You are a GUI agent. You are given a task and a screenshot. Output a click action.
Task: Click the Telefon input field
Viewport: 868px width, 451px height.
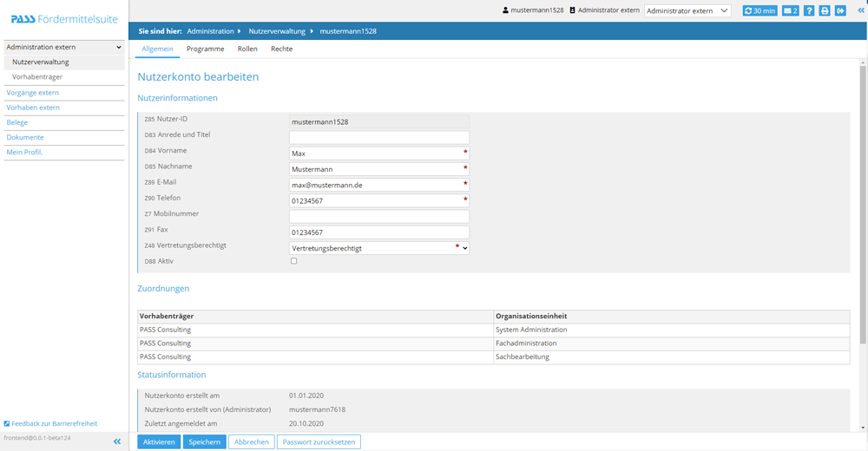(379, 200)
